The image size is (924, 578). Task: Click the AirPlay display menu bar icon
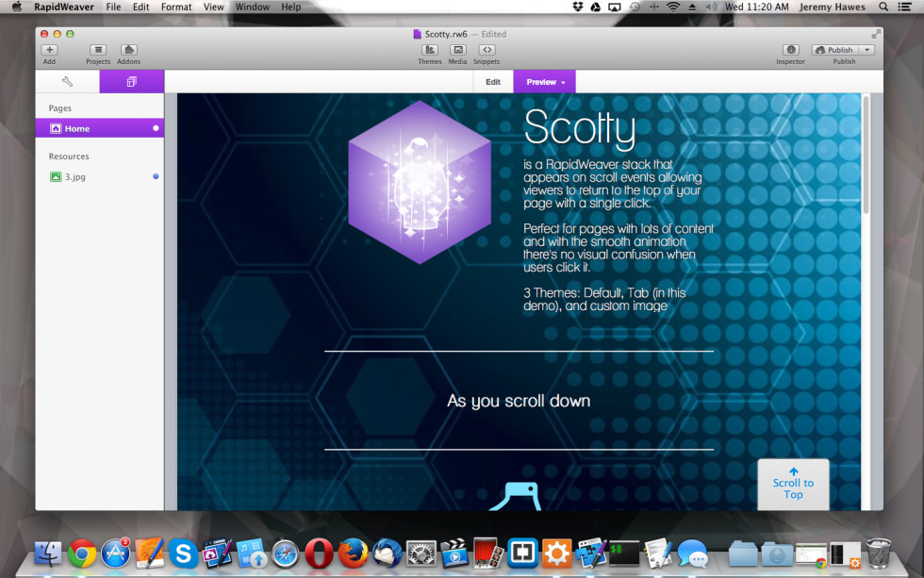(x=615, y=7)
